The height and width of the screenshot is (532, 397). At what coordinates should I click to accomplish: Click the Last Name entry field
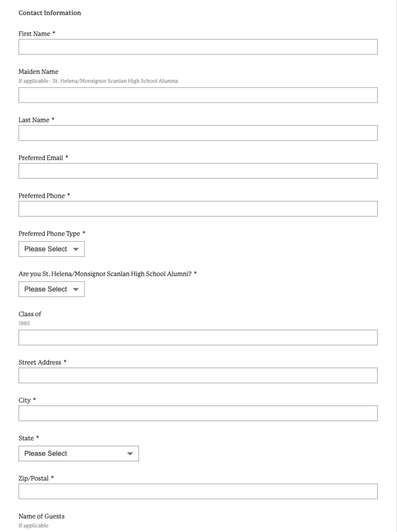(198, 133)
